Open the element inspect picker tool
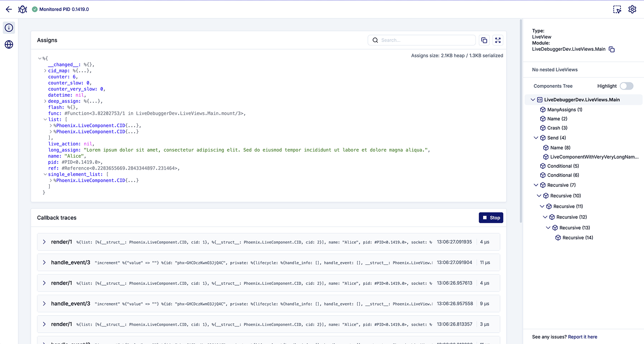The image size is (644, 344). (x=617, y=9)
